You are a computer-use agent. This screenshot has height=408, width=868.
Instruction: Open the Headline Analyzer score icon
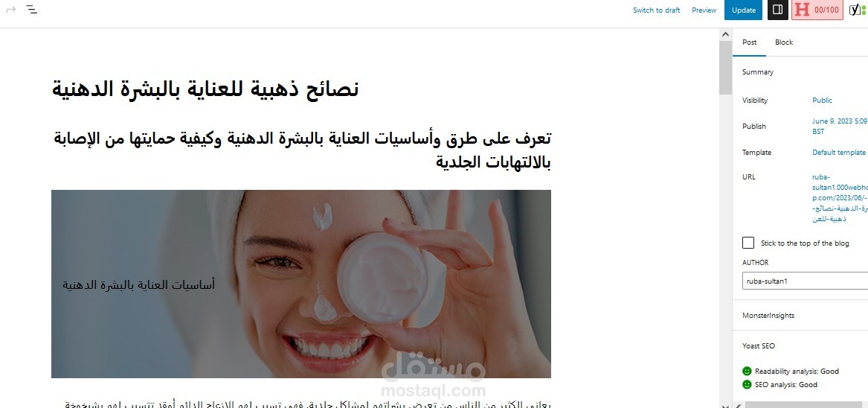click(x=817, y=10)
